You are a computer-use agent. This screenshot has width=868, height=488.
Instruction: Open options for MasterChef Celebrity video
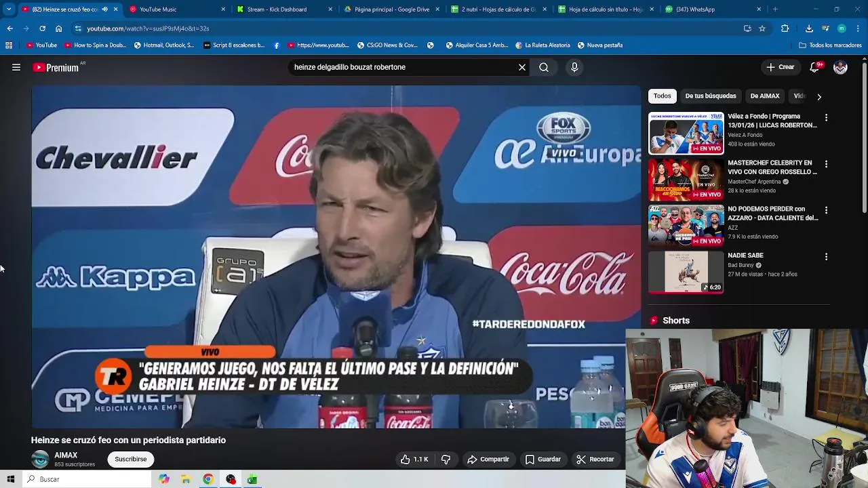tap(826, 164)
